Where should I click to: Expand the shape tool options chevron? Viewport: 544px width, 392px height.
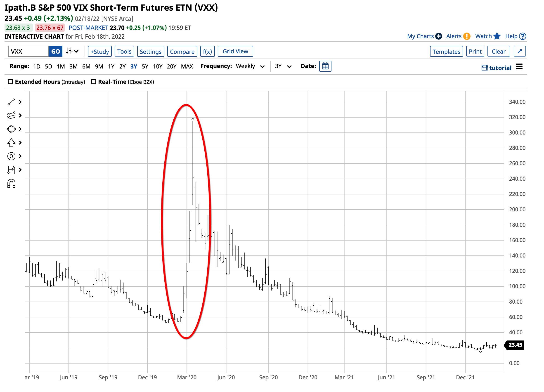pos(20,129)
